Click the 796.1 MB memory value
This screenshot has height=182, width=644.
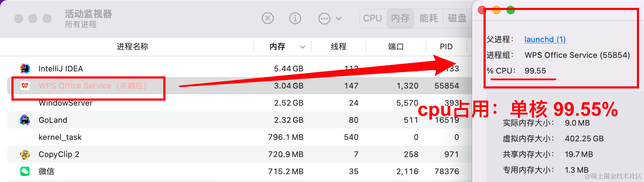pyautogui.click(x=286, y=137)
